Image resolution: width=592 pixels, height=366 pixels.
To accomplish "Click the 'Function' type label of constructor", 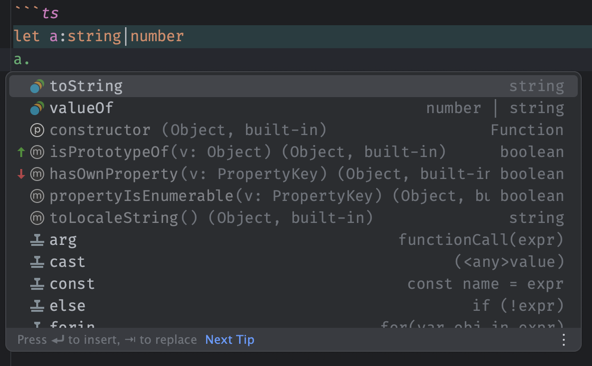I will coord(527,130).
